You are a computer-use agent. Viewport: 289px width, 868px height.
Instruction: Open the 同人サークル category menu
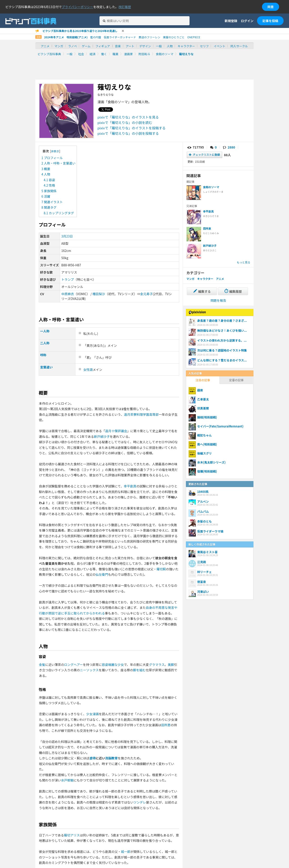click(x=239, y=46)
